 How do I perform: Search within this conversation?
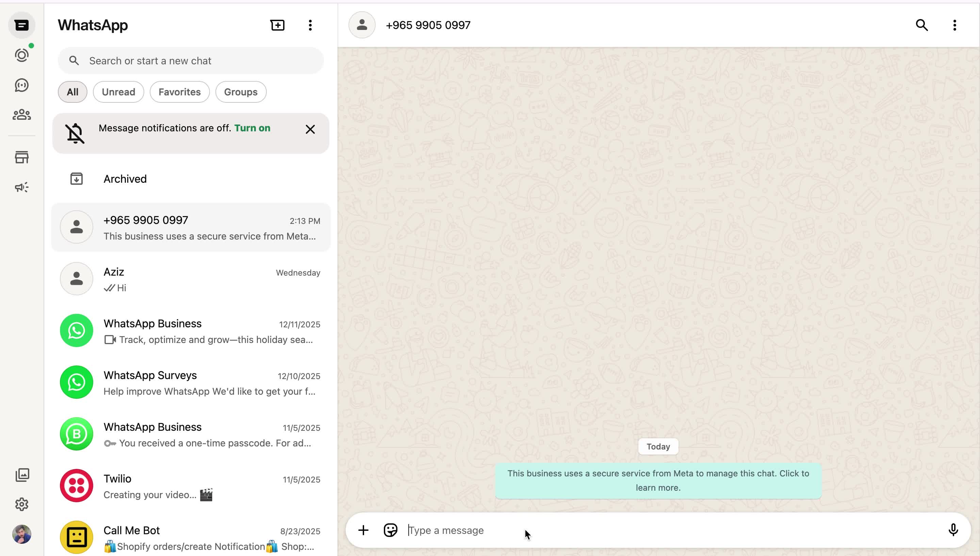pos(922,25)
